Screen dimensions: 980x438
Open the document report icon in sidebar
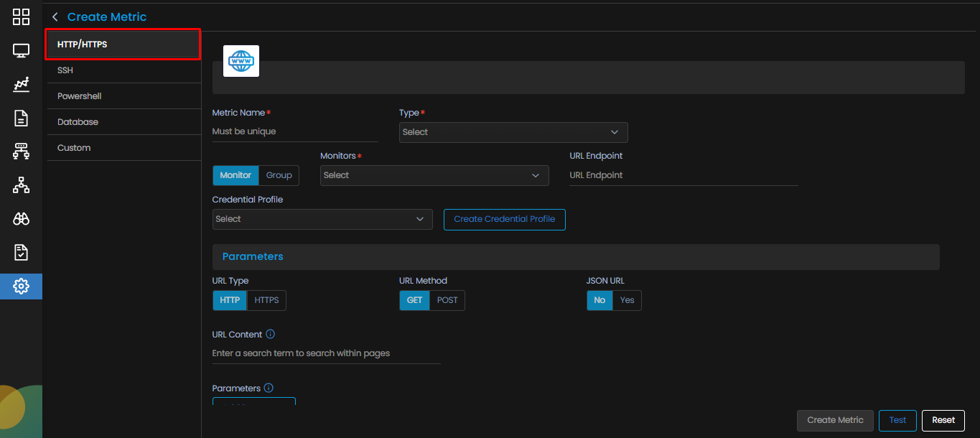pos(21,118)
